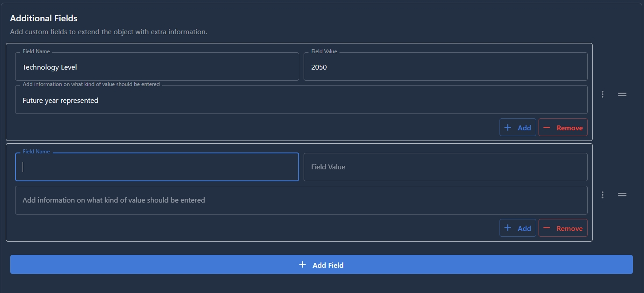Select the Field Value input showing 2050
This screenshot has height=293, width=644.
(445, 66)
